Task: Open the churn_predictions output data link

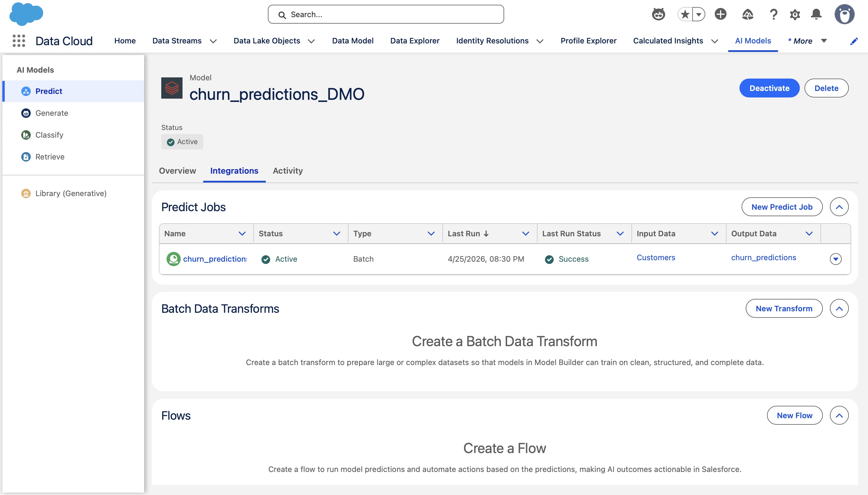Action: pyautogui.click(x=764, y=258)
